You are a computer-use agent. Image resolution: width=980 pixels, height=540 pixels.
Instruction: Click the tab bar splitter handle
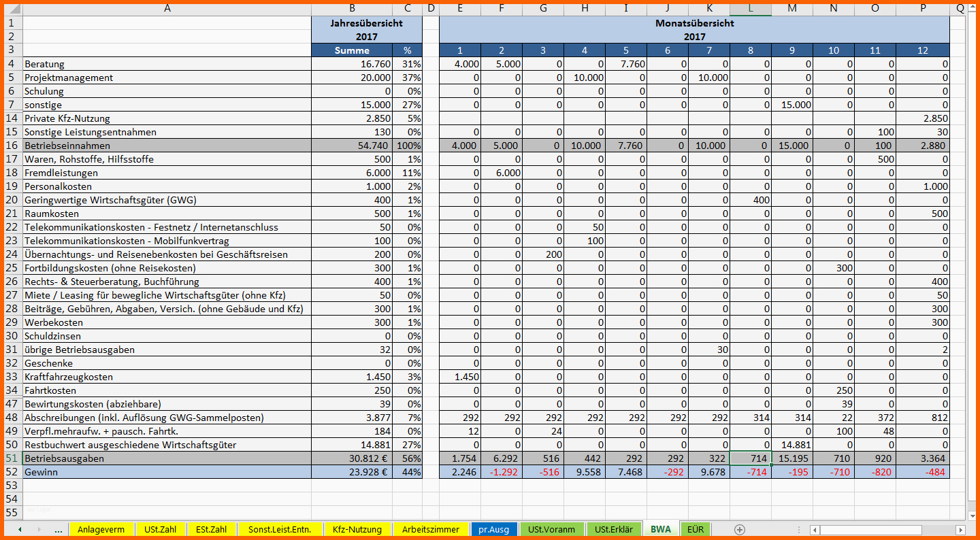pos(800,530)
